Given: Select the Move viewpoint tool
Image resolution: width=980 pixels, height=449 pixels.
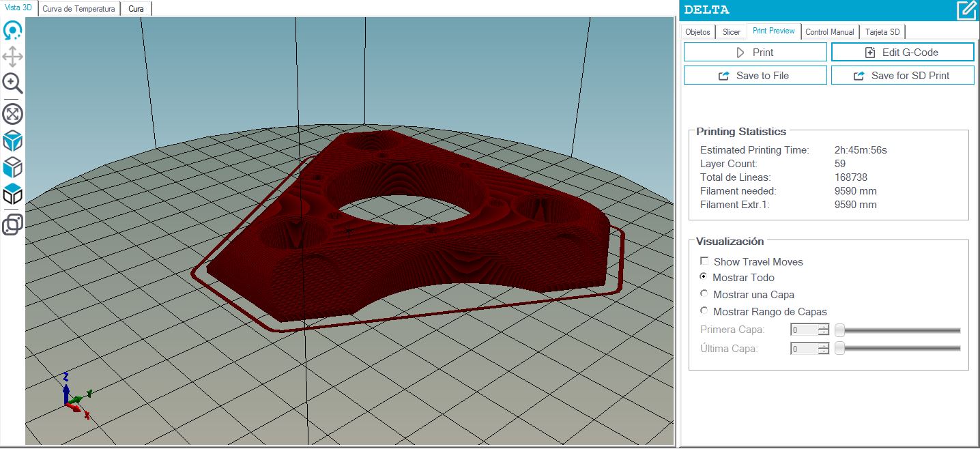Looking at the screenshot, I should [x=13, y=57].
